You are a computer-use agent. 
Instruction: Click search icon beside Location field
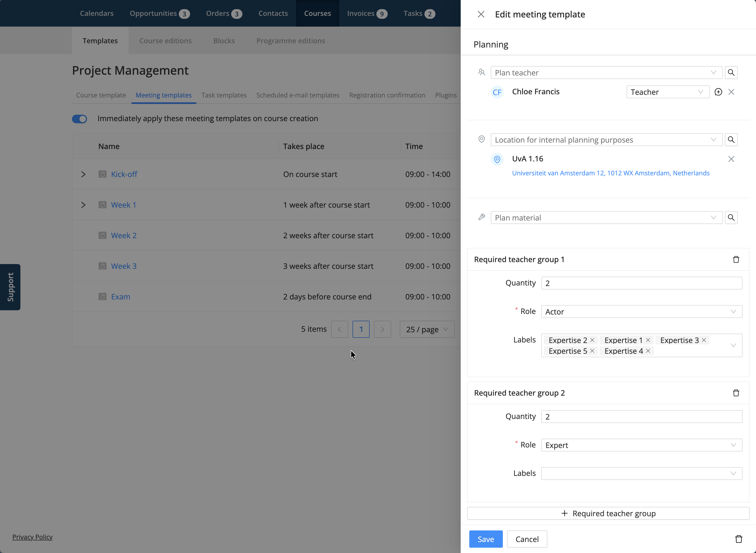[731, 140]
